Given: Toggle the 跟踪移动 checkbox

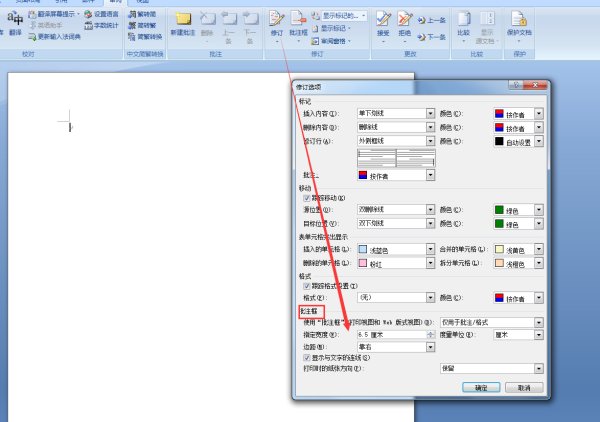Looking at the screenshot, I should pos(307,198).
